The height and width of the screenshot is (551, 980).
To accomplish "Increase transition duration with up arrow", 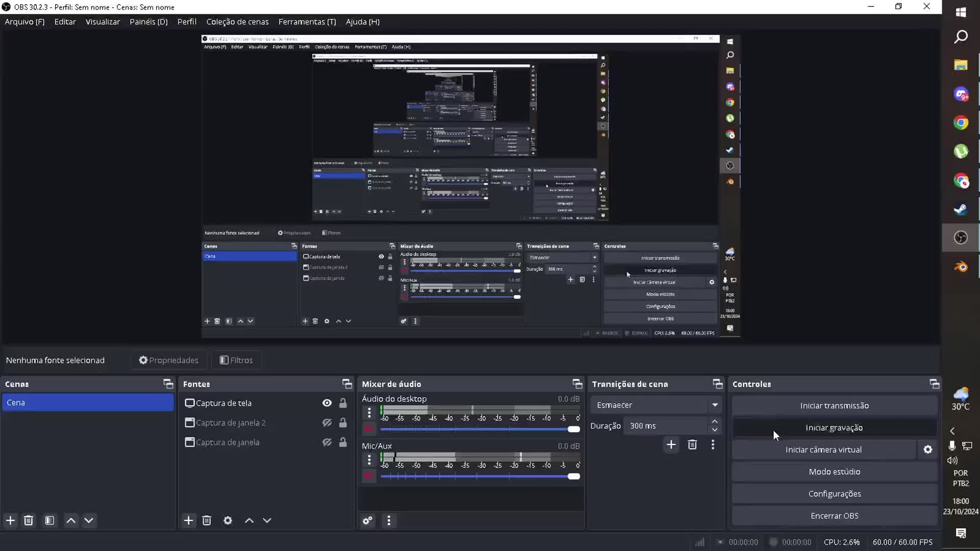I will [x=715, y=421].
